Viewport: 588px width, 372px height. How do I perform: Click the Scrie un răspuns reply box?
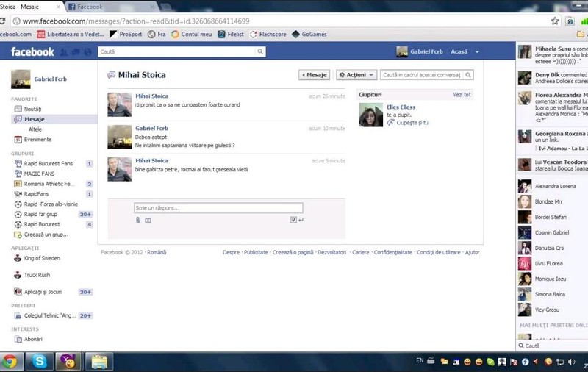218,208
